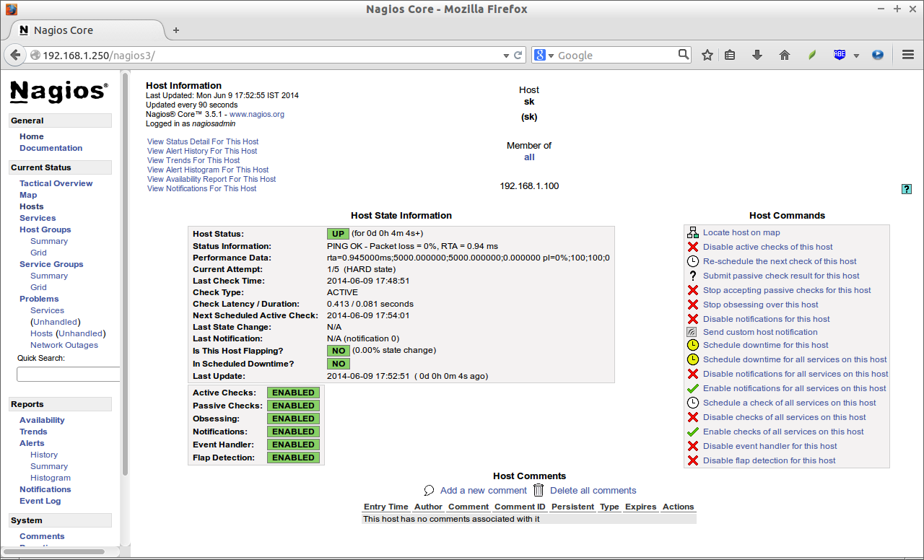This screenshot has height=560, width=924.
Task: Open Google search engine selector dropdown
Action: (x=551, y=56)
